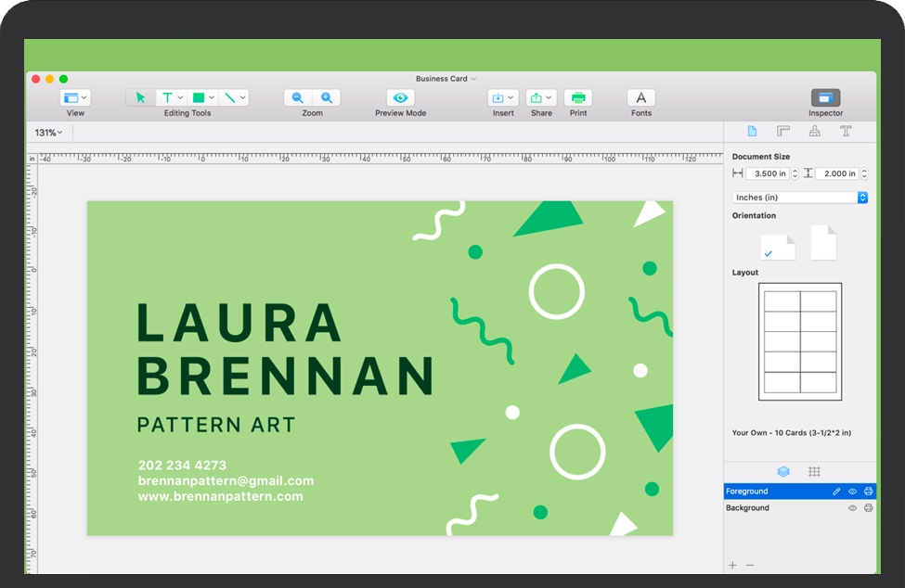
Task: Select the arrow selection tool
Action: [x=141, y=97]
